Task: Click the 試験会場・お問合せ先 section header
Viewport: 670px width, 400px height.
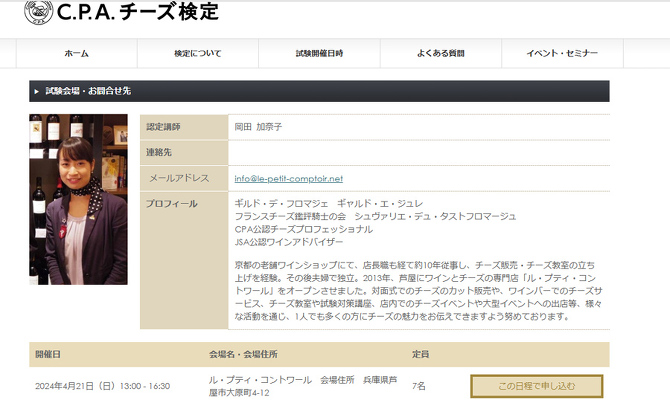Action: coord(319,91)
